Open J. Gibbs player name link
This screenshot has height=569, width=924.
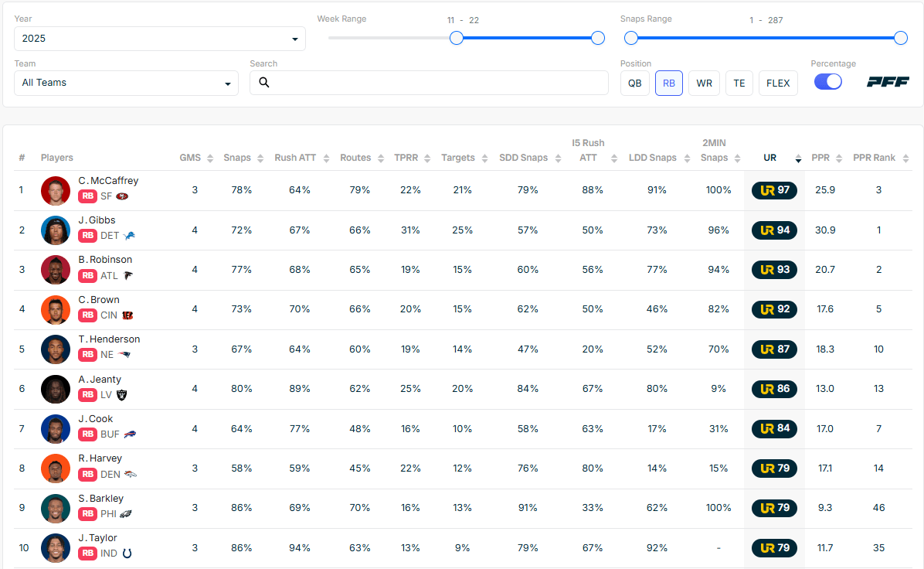(x=97, y=220)
